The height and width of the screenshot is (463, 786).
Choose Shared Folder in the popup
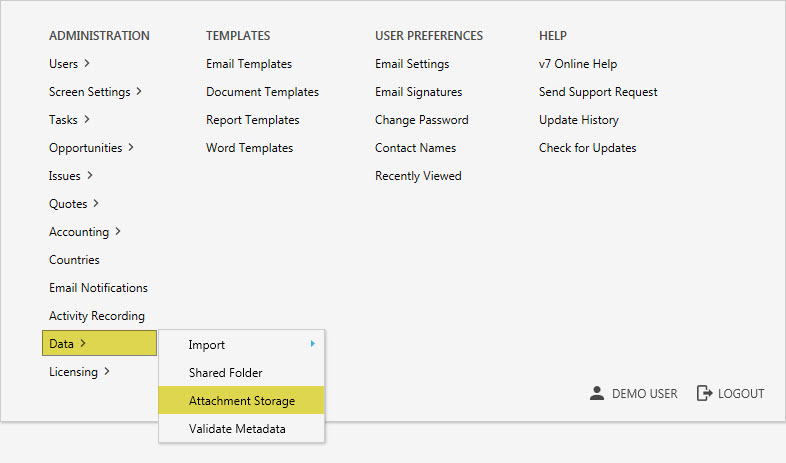[x=225, y=373]
